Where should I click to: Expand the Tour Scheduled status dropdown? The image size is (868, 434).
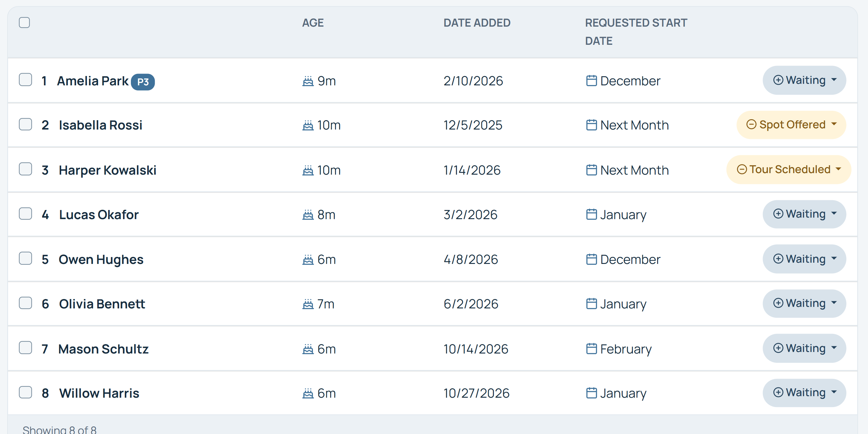[789, 170]
